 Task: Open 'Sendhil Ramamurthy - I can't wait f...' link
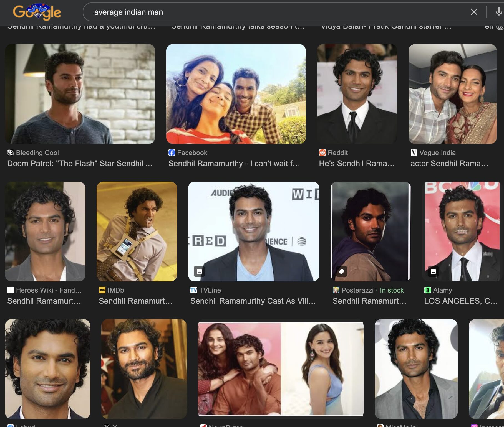pos(234,163)
